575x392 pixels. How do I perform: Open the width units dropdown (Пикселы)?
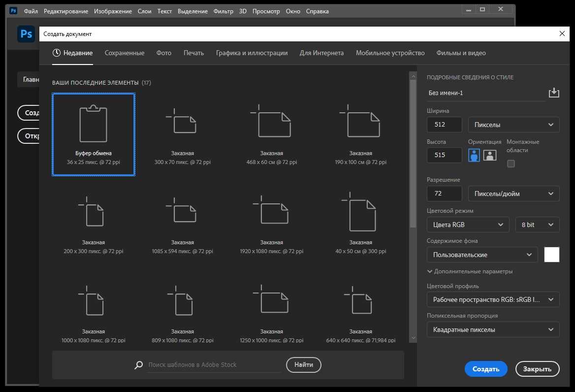[x=513, y=125]
